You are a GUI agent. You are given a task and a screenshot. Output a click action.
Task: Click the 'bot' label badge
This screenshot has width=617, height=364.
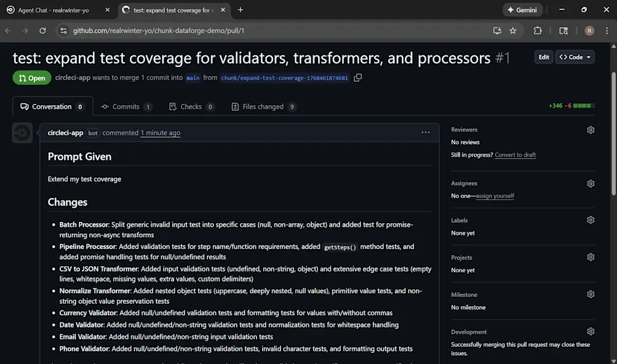coord(93,133)
